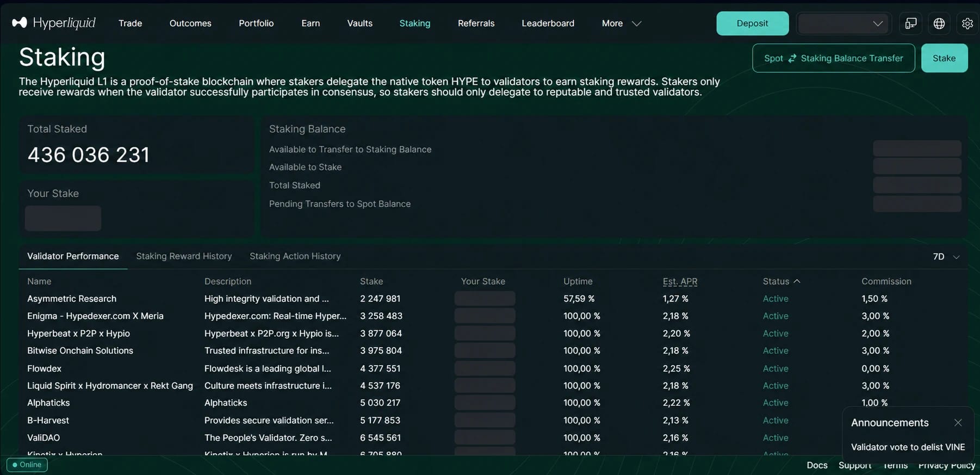This screenshot has width=980, height=475.
Task: Open the Docs link
Action: coord(817,465)
